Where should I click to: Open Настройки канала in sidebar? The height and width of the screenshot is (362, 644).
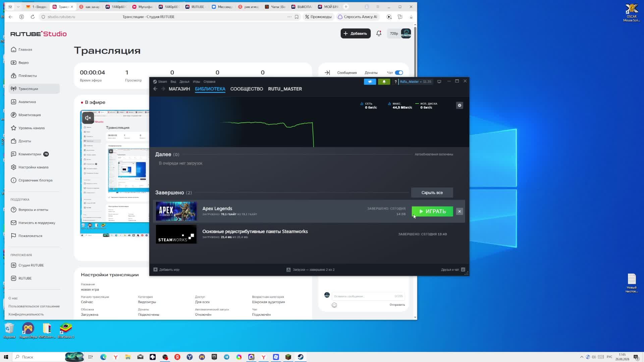(34, 167)
